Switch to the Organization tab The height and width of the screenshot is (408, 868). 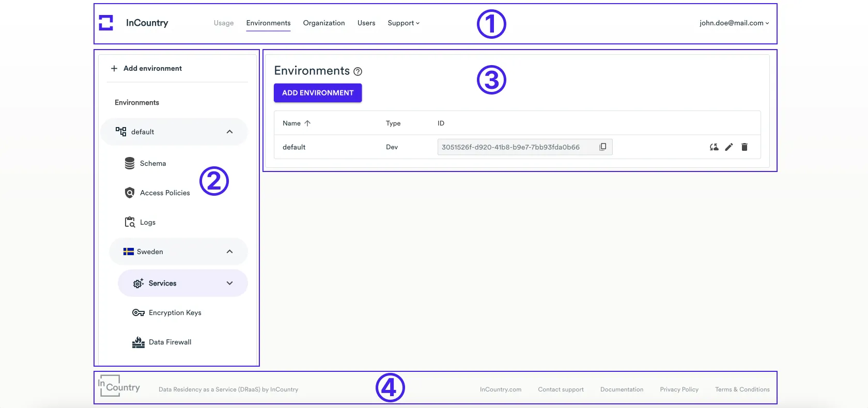(324, 23)
